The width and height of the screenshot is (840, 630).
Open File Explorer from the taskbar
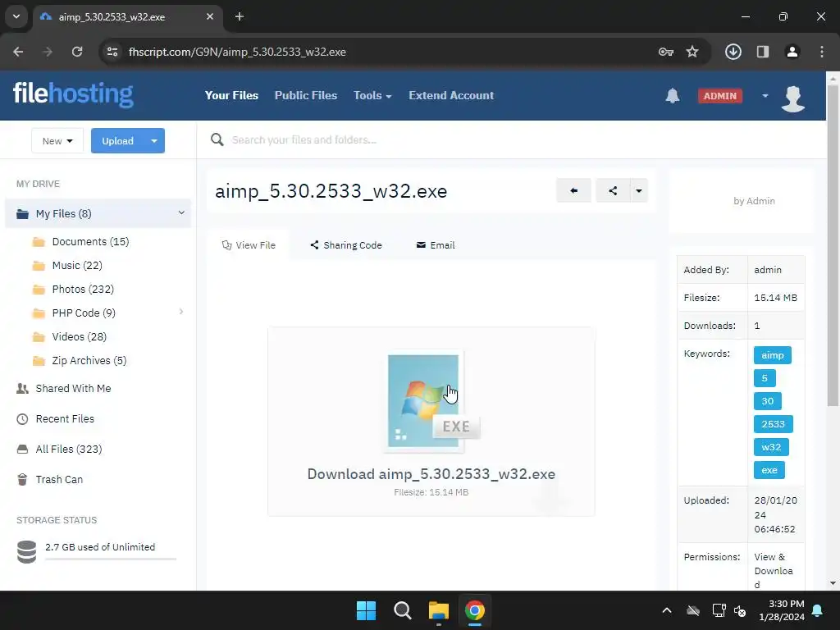[x=439, y=610]
